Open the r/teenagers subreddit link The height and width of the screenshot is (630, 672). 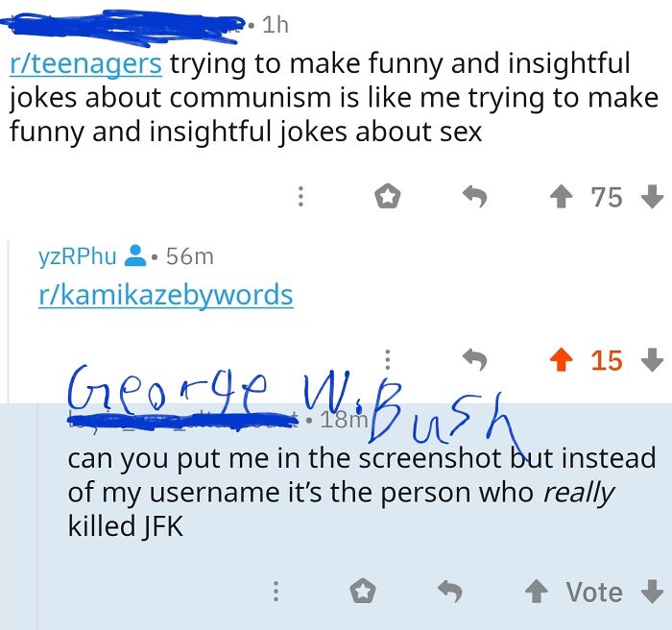(x=86, y=65)
